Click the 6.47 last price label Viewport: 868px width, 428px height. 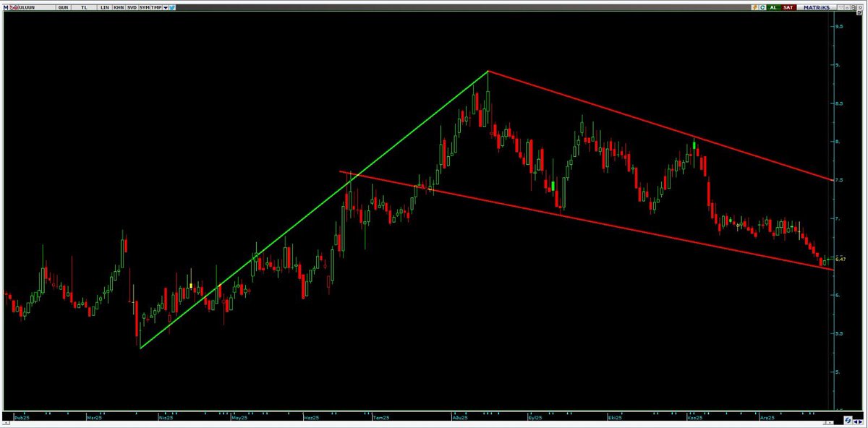[x=840, y=258]
